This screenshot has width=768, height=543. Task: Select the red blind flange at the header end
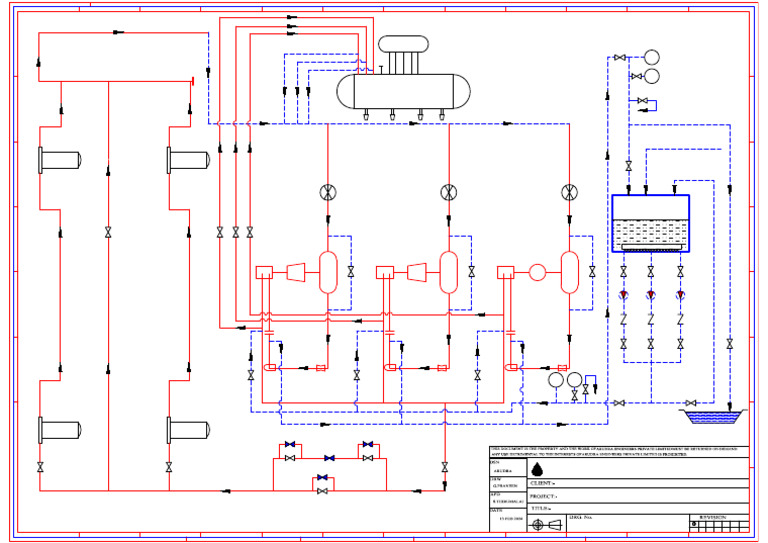pos(193,81)
